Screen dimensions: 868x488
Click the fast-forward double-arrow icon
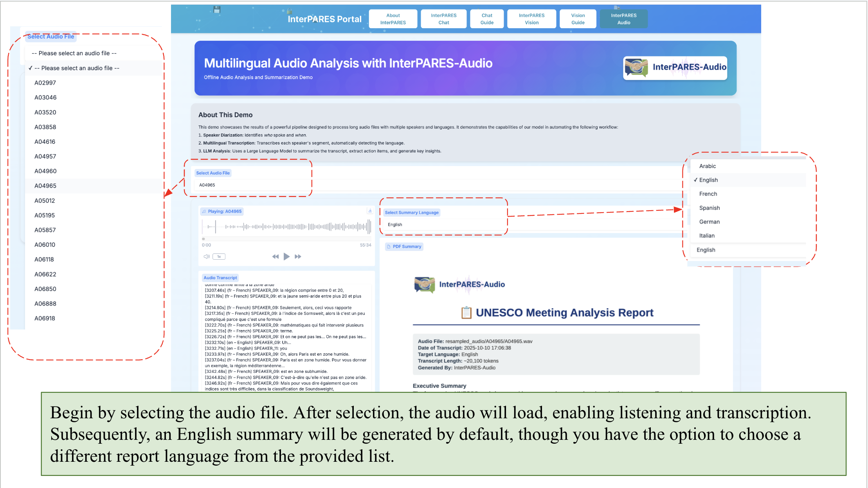click(298, 257)
